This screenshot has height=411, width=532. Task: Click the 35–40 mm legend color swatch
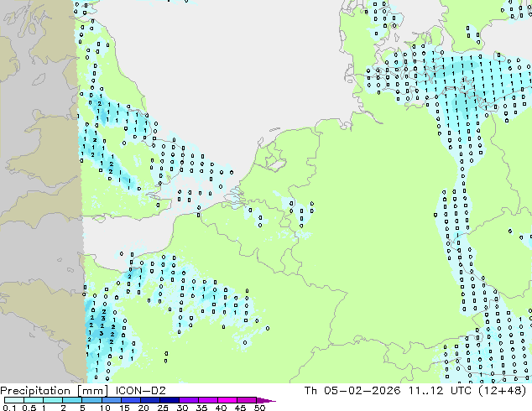tap(207, 400)
